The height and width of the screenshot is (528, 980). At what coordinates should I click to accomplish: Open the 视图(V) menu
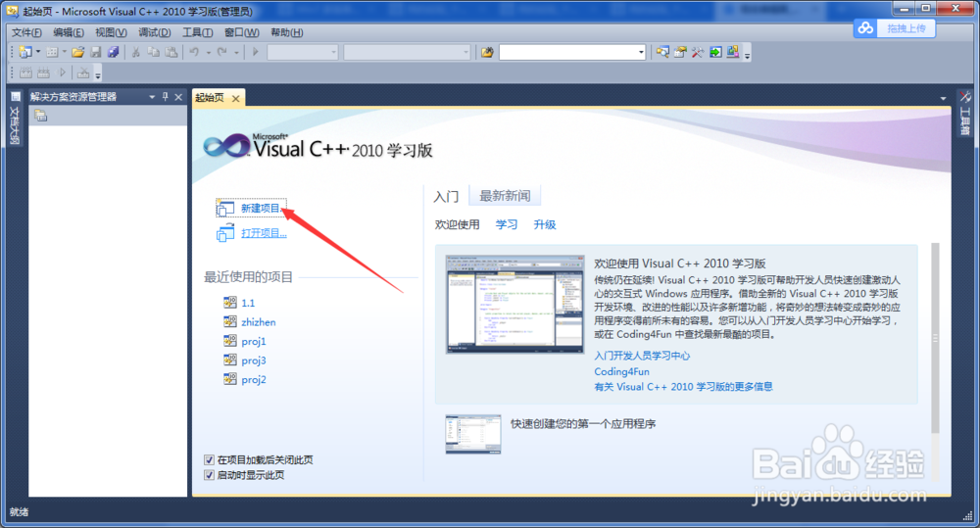point(112,32)
